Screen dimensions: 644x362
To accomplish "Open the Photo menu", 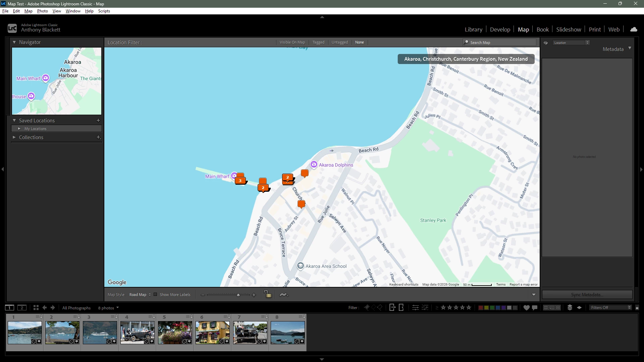I will pyautogui.click(x=42, y=11).
